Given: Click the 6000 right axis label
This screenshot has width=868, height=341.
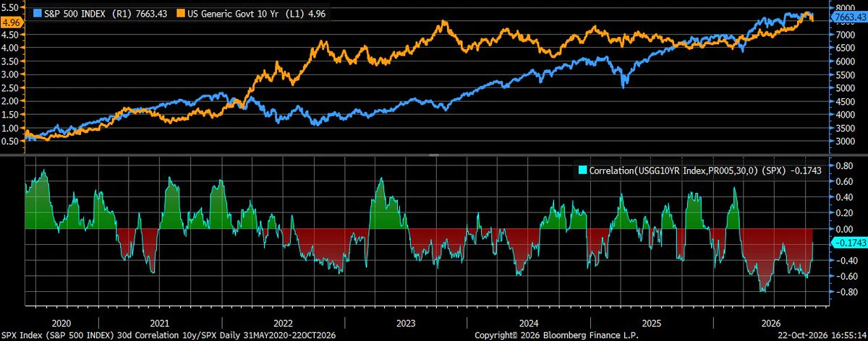Looking at the screenshot, I should click(x=845, y=61).
